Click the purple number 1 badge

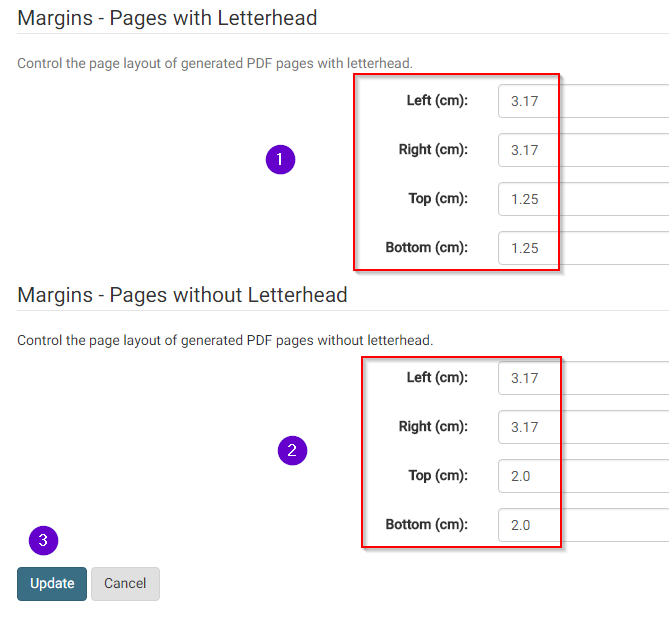click(280, 160)
